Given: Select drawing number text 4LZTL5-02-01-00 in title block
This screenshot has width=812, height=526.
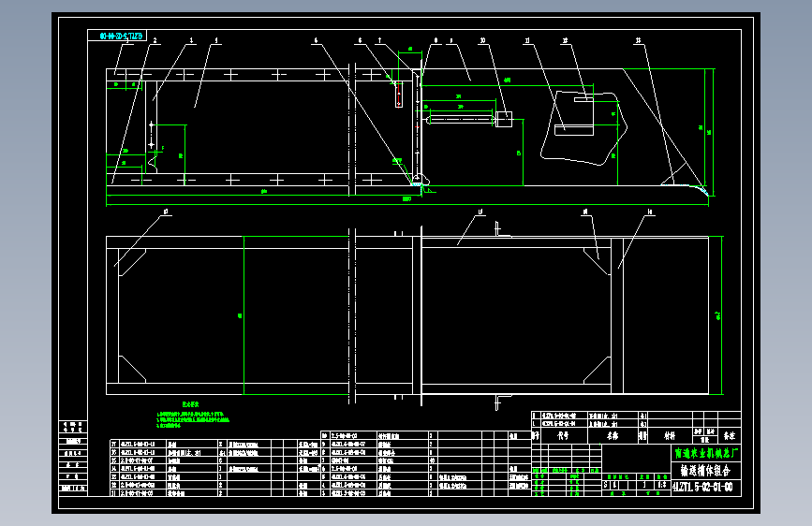Looking at the screenshot, I should tap(702, 488).
